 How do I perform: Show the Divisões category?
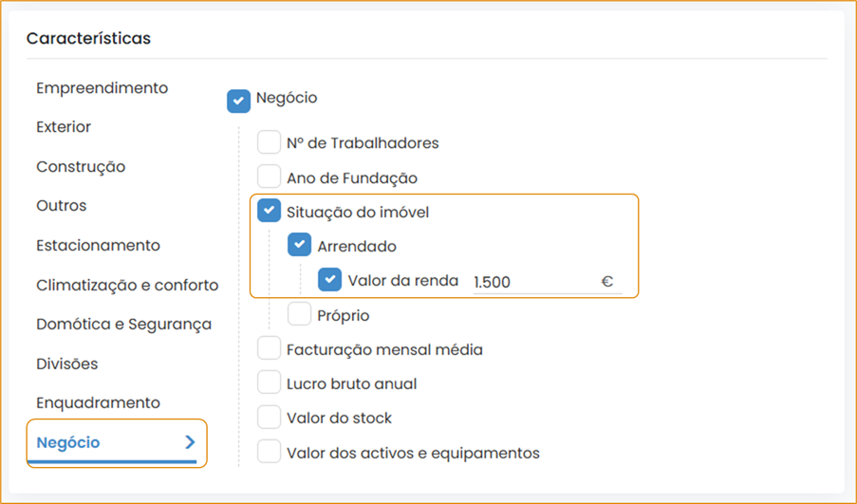(66, 364)
